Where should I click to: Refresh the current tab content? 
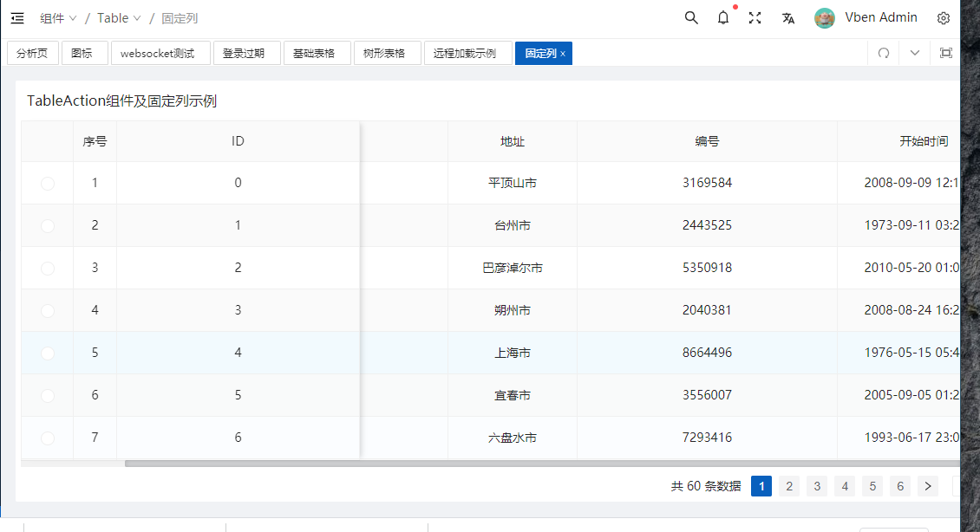(883, 53)
